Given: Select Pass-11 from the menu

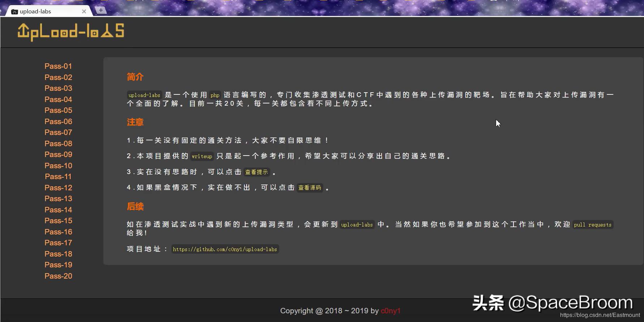Looking at the screenshot, I should point(58,177).
